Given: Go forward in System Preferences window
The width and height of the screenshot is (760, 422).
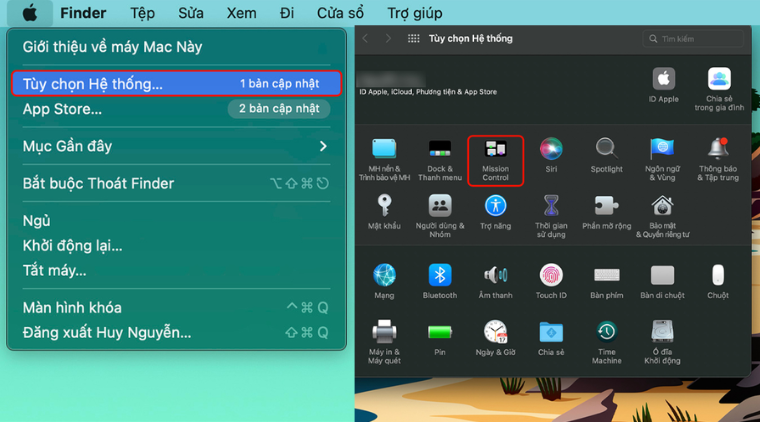Looking at the screenshot, I should pos(388,39).
